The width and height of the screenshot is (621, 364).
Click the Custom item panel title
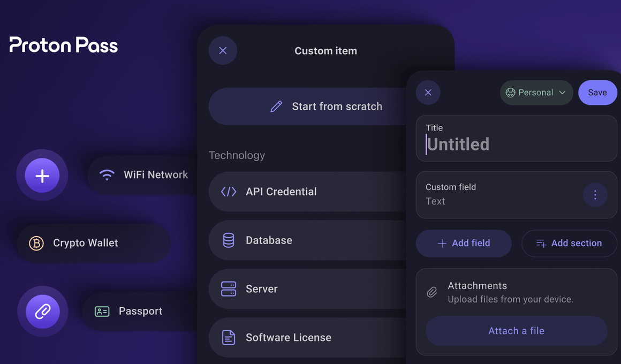click(326, 51)
